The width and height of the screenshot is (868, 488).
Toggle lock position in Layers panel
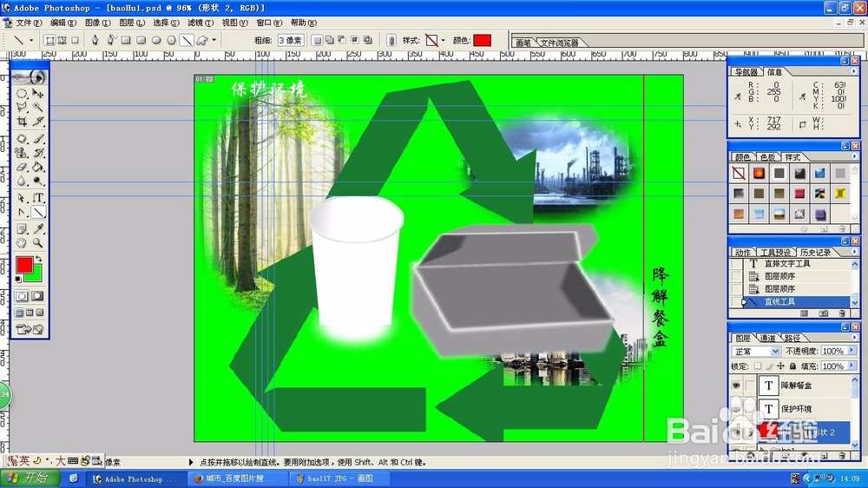click(780, 366)
